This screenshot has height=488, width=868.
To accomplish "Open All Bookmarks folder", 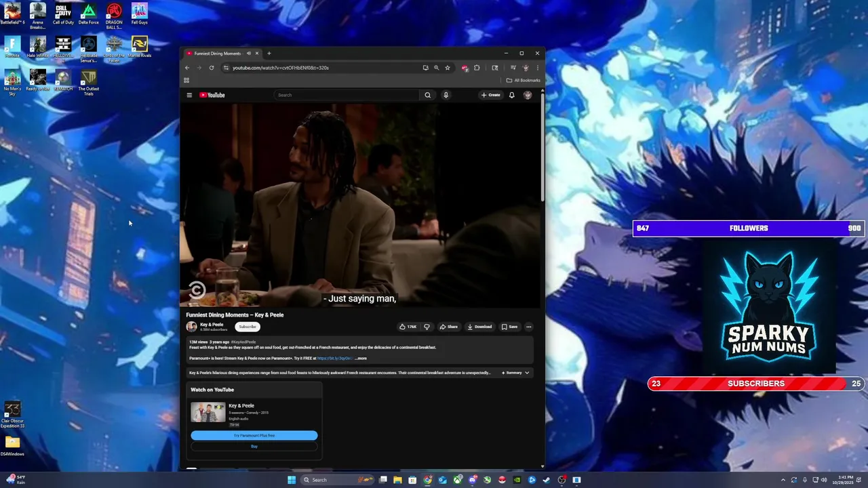I will [524, 80].
